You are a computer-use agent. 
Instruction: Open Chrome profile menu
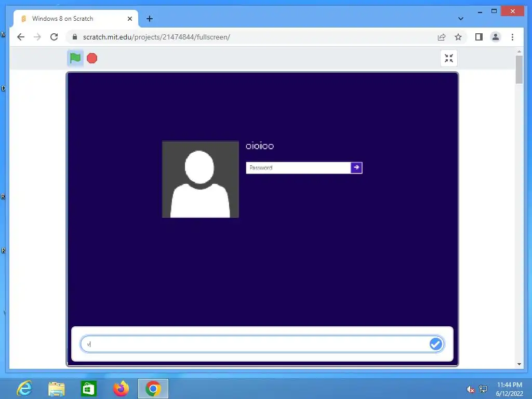(x=495, y=37)
